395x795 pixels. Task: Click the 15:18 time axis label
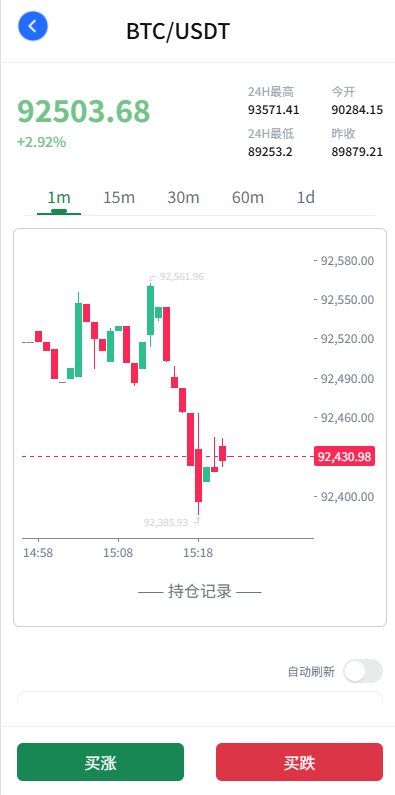click(198, 553)
